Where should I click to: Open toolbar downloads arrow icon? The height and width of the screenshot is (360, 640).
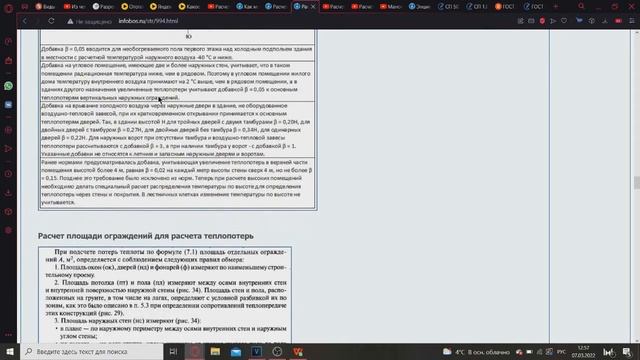click(x=604, y=21)
